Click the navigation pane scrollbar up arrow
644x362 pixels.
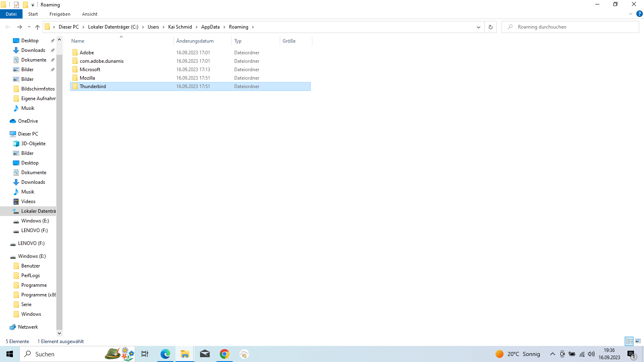pos(60,40)
